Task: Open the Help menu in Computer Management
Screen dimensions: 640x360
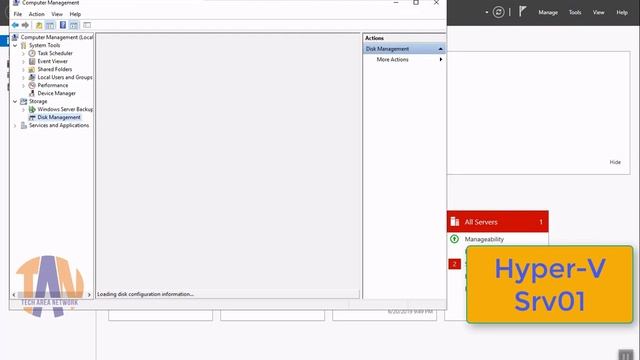Action: click(x=75, y=14)
